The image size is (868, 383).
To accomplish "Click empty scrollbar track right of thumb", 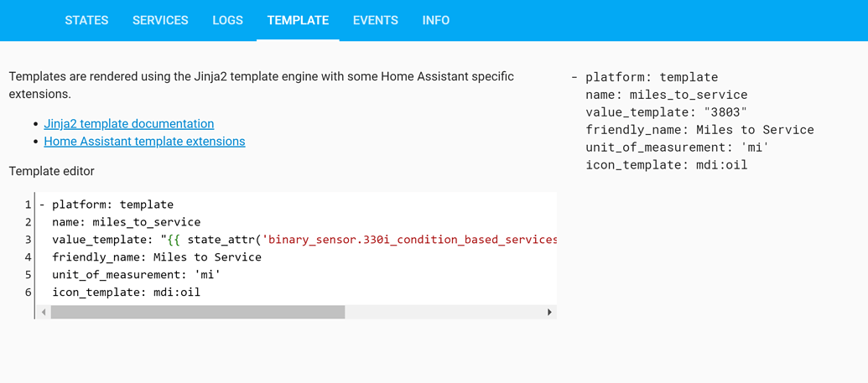I will click(444, 312).
